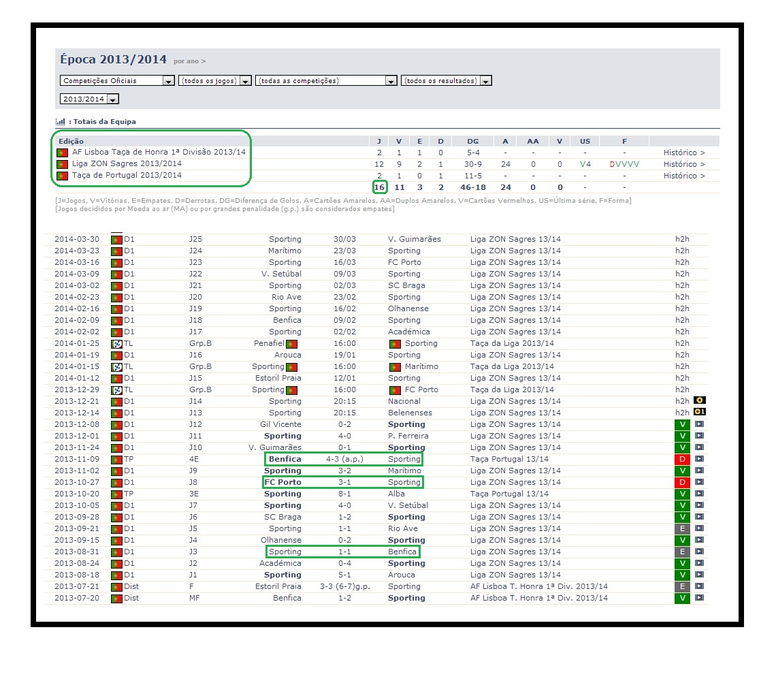Screen dimensions: 776x700
Task: Open video icon for Gil Vicente 0-2 Sporting
Action: coord(699,424)
